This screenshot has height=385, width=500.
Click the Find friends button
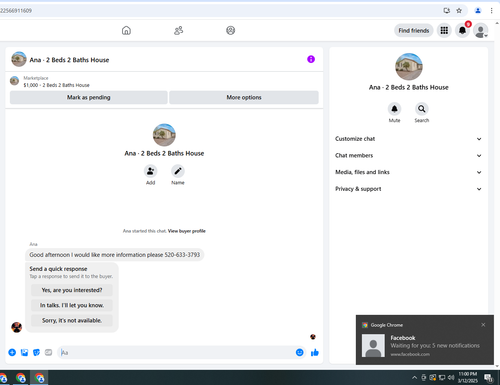[x=414, y=31]
